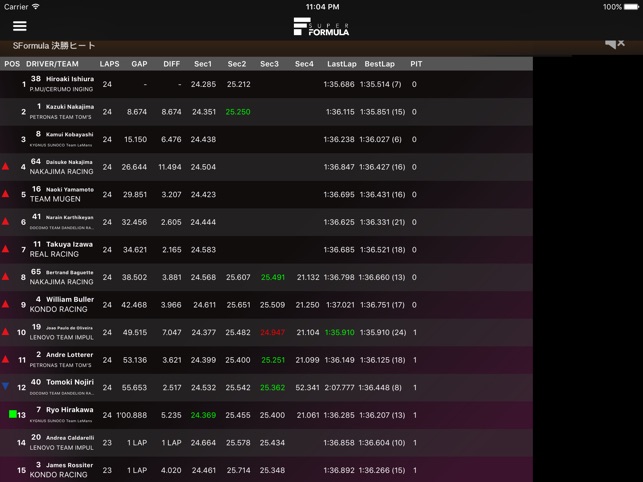
Task: Tap red up arrow beside Daisuke Nakajima
Action: [x=5, y=166]
